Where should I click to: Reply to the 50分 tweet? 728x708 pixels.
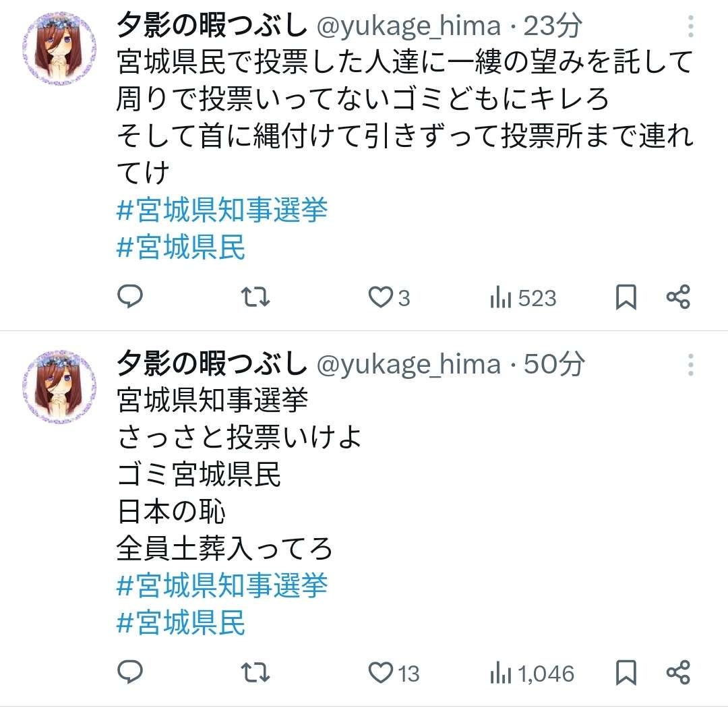tap(129, 672)
